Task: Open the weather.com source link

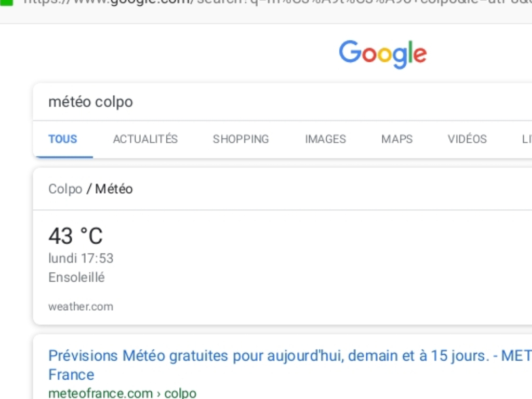Action: click(x=81, y=307)
